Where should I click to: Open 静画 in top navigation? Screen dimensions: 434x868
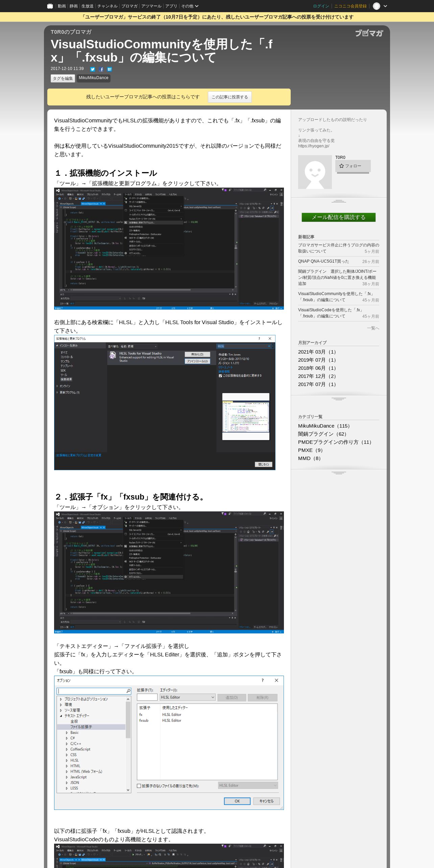click(x=73, y=6)
